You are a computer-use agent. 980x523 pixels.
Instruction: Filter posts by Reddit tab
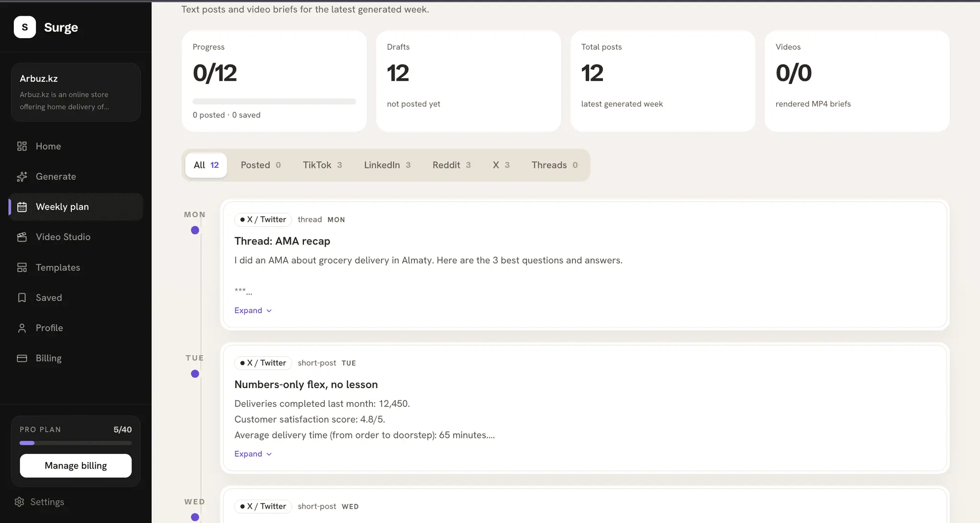click(x=452, y=165)
